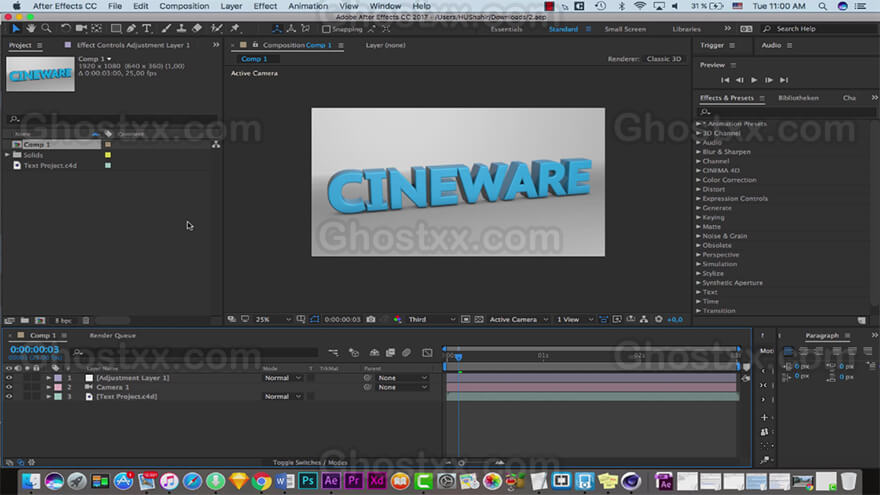
Task: Select the Pen tool
Action: click(x=131, y=28)
